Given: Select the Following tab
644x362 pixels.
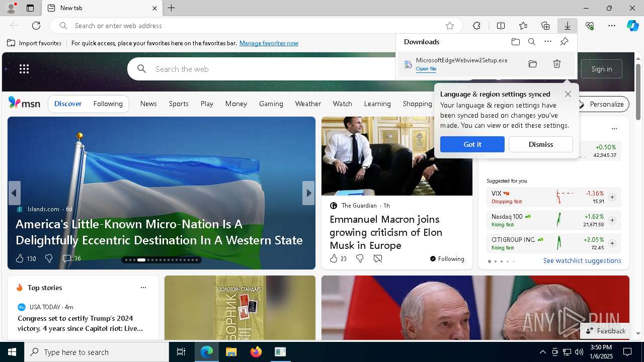Looking at the screenshot, I should click(x=108, y=104).
